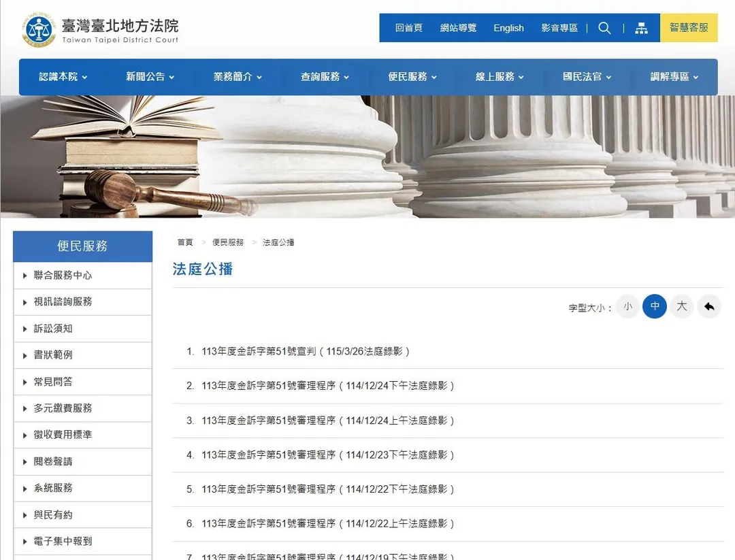This screenshot has height=560, width=735.
Task: Click the 便民服務 sidebar header
Action: pos(82,246)
